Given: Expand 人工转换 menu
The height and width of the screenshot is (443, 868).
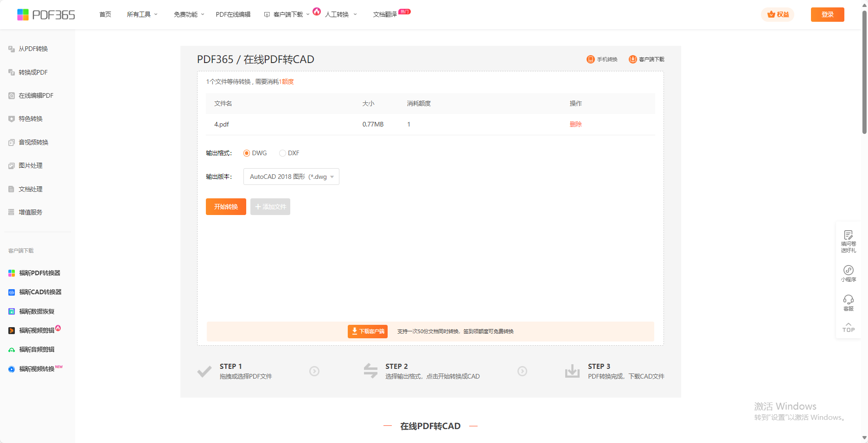Looking at the screenshot, I should pos(341,14).
